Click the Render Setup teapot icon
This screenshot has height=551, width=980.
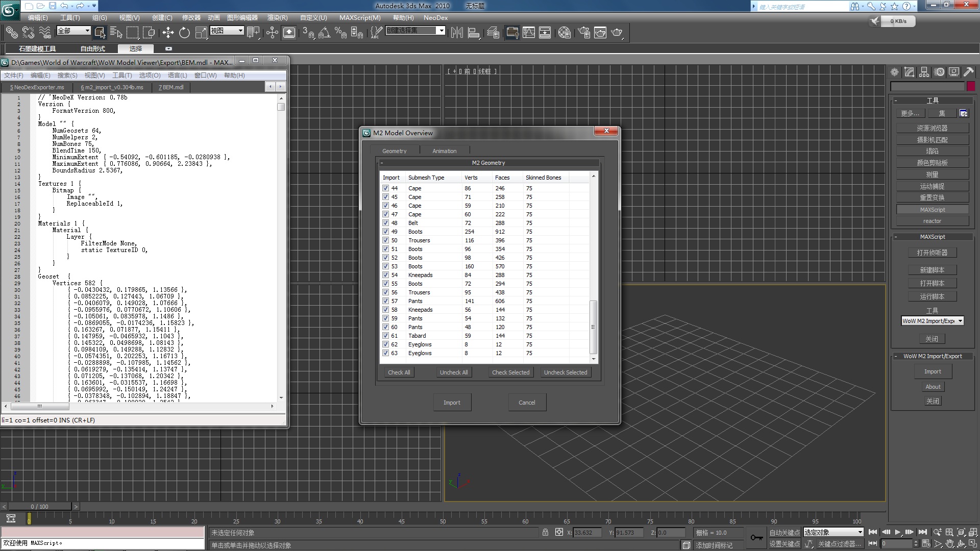[x=584, y=33]
